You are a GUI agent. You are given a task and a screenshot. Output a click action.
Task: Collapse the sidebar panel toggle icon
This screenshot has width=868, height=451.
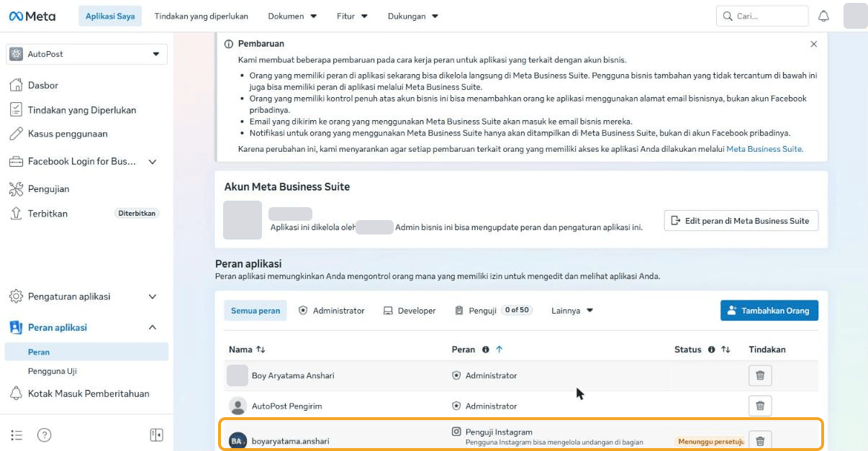tap(156, 435)
